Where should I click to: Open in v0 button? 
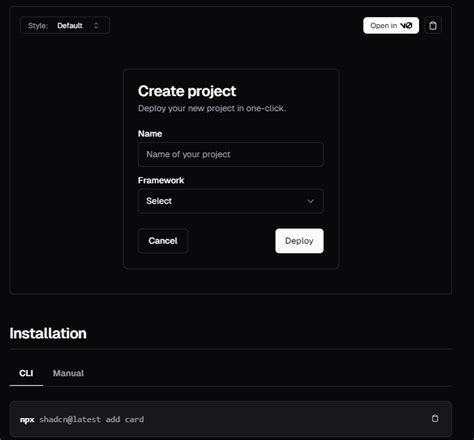pyautogui.click(x=391, y=26)
